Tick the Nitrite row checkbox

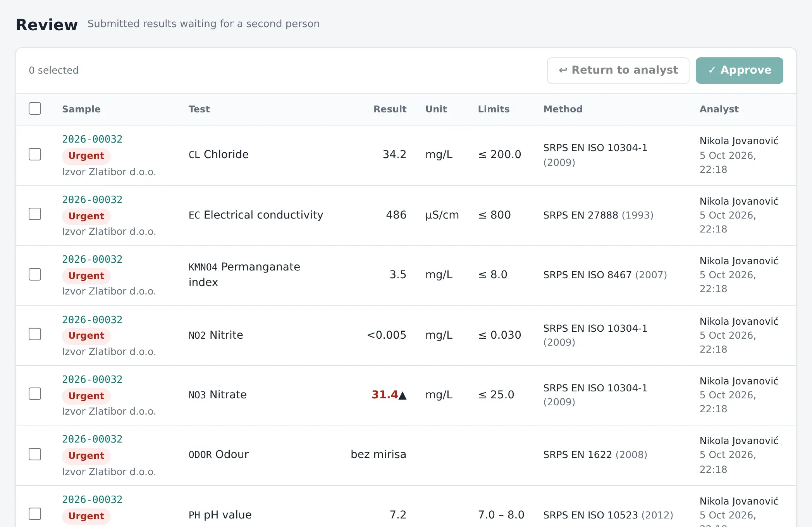(35, 334)
